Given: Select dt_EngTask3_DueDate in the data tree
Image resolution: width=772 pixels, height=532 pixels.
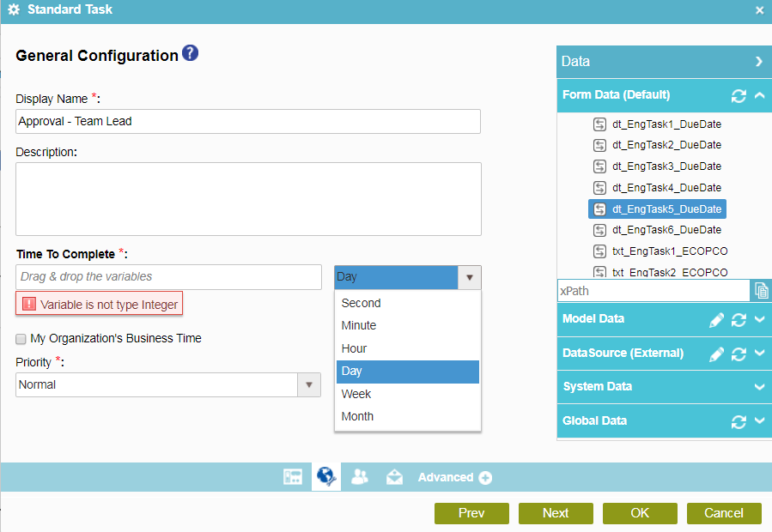Looking at the screenshot, I should 666,166.
